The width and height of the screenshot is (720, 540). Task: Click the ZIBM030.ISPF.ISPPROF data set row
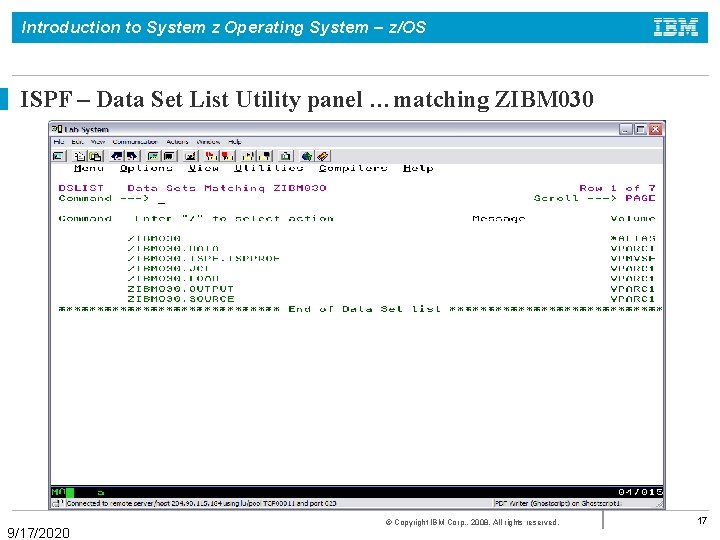(x=203, y=259)
